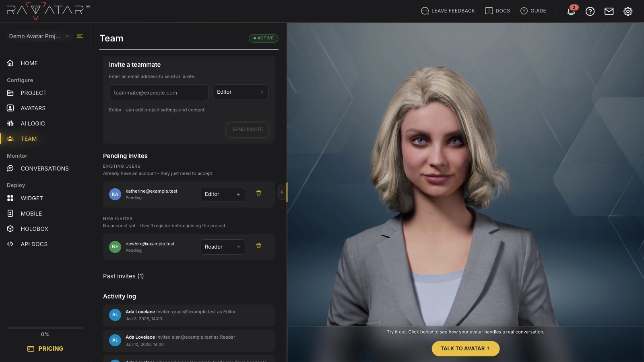Delete katherine@example.test invite
644x362 pixels.
[x=259, y=193]
